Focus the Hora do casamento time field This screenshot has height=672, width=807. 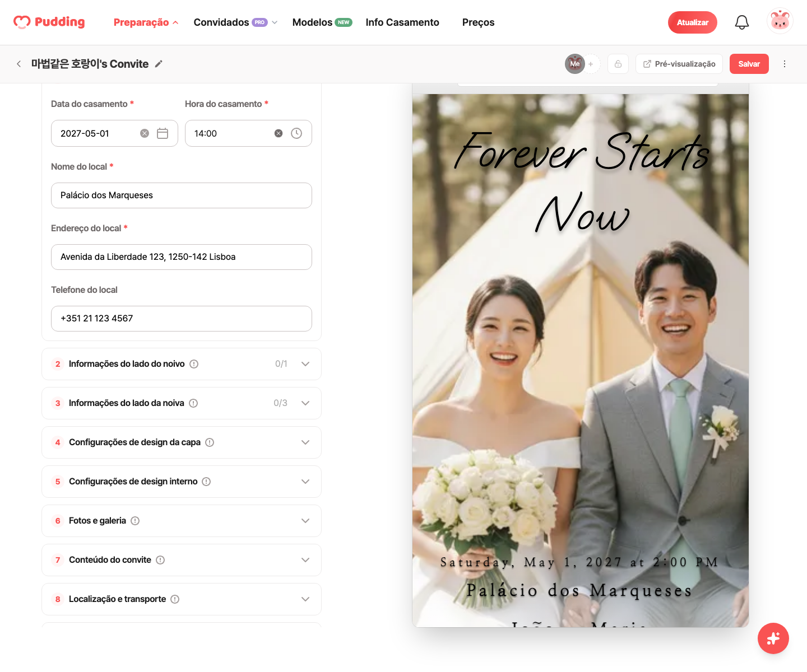pos(248,133)
